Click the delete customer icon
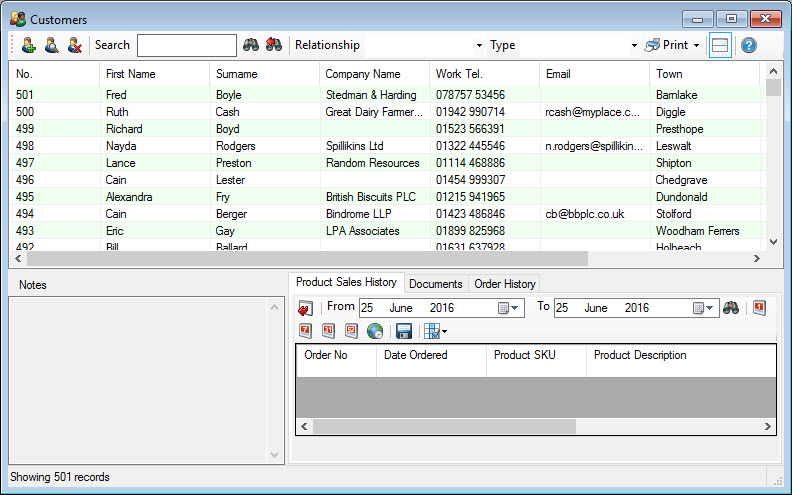The height and width of the screenshot is (495, 792). point(74,45)
